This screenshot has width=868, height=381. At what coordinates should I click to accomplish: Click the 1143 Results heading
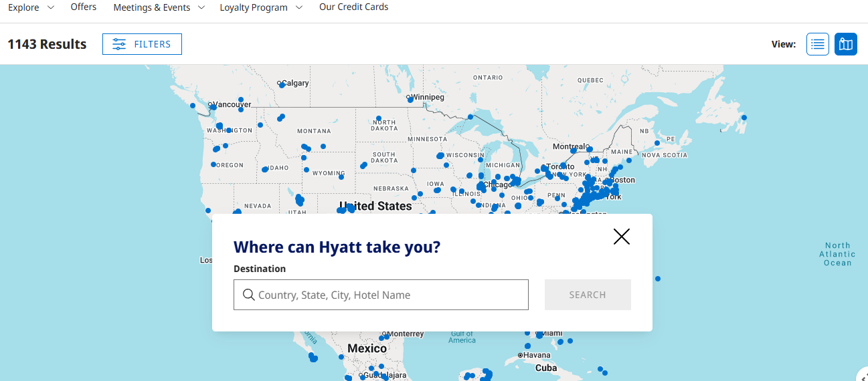pyautogui.click(x=47, y=44)
